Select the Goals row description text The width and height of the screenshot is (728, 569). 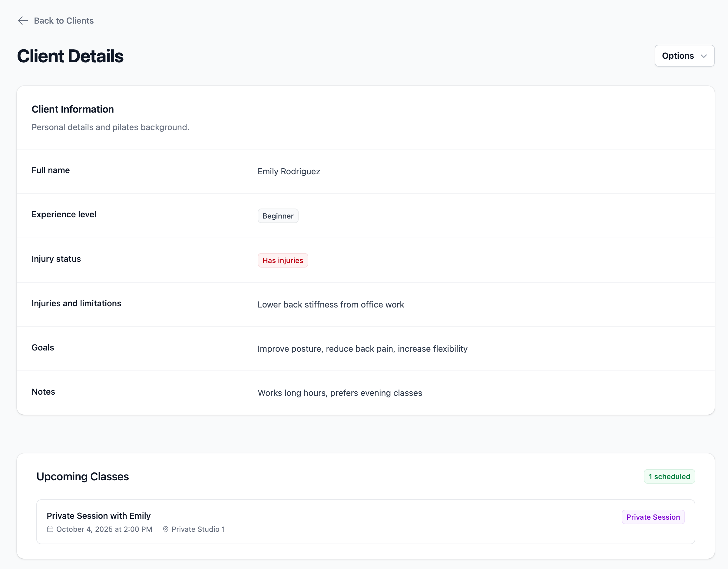(x=362, y=349)
